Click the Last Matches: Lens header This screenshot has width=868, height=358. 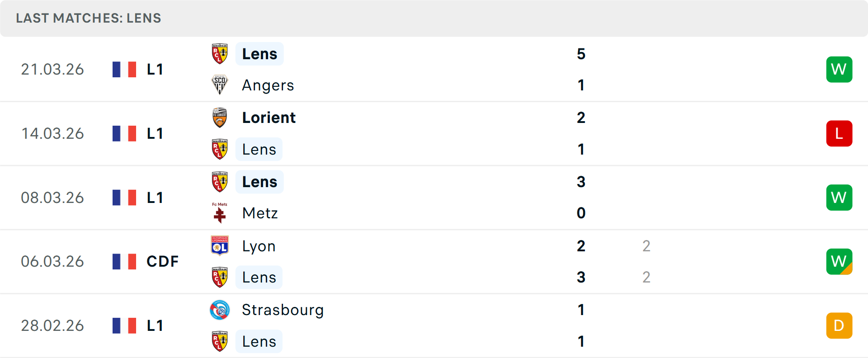(89, 18)
